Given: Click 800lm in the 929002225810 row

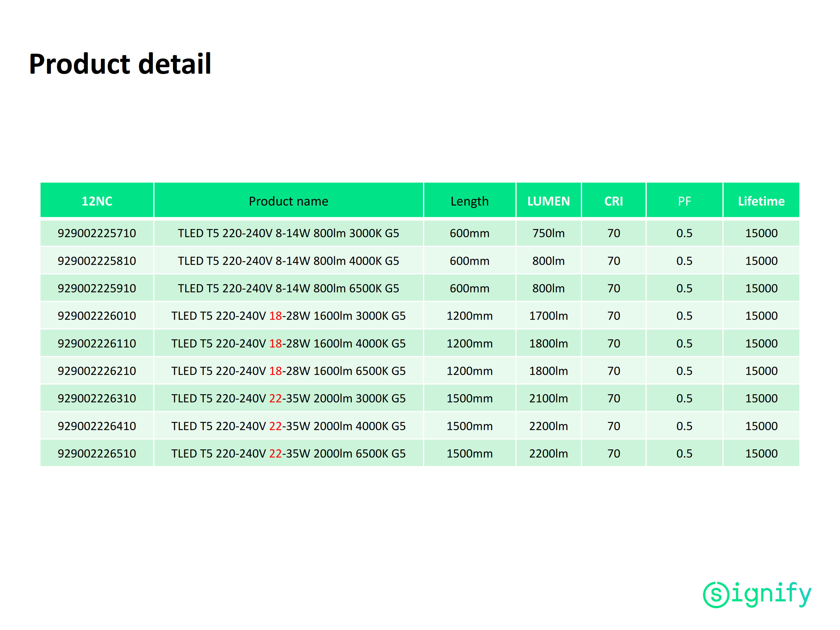Looking at the screenshot, I should [x=548, y=260].
